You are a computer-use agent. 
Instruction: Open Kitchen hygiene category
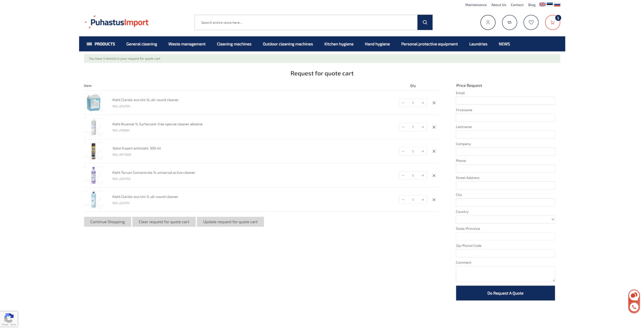click(339, 44)
